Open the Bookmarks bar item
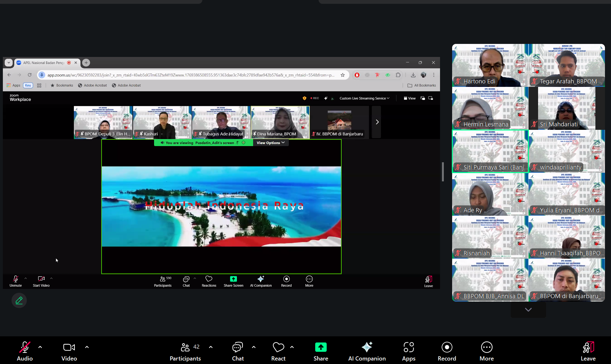 pyautogui.click(x=62, y=85)
